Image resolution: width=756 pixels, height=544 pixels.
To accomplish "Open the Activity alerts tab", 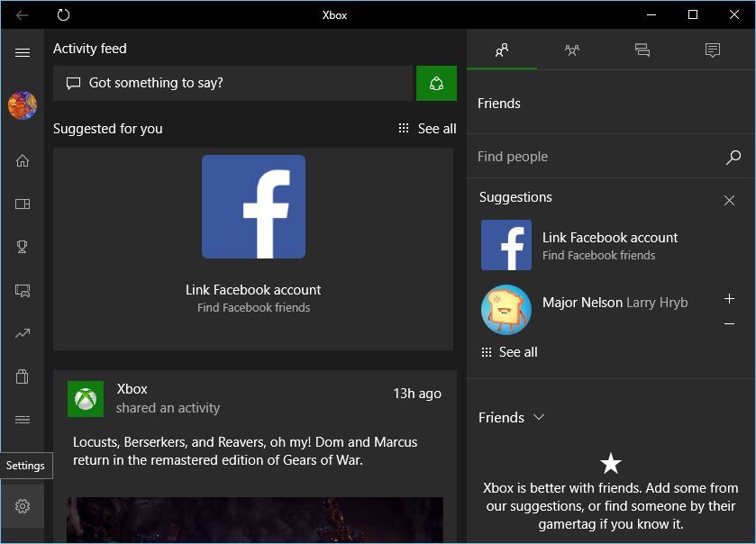I will point(713,50).
